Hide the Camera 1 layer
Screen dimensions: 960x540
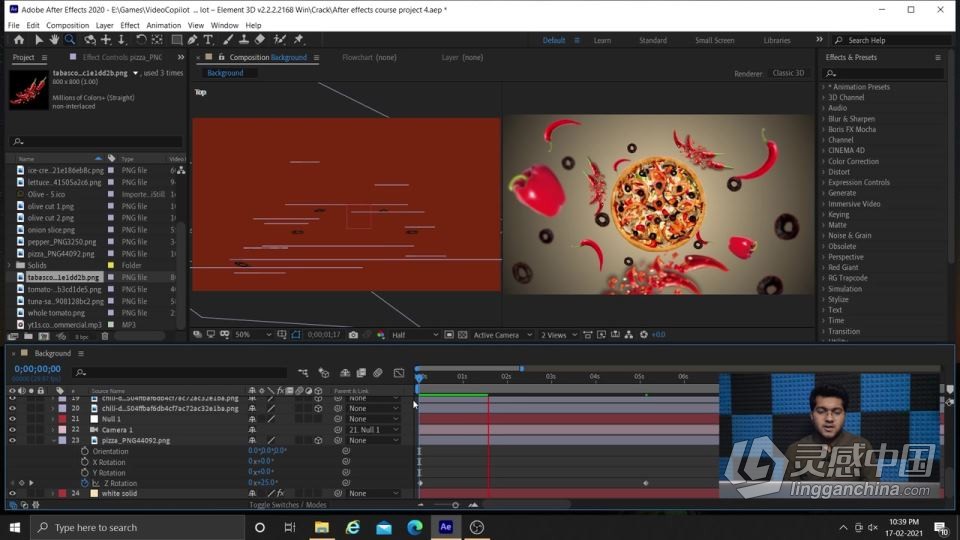(x=13, y=430)
